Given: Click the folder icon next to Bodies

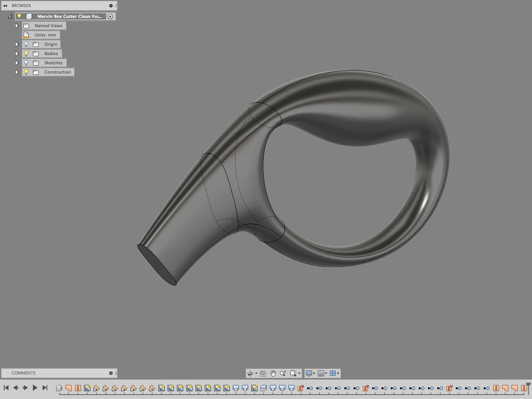Looking at the screenshot, I should pyautogui.click(x=36, y=54).
